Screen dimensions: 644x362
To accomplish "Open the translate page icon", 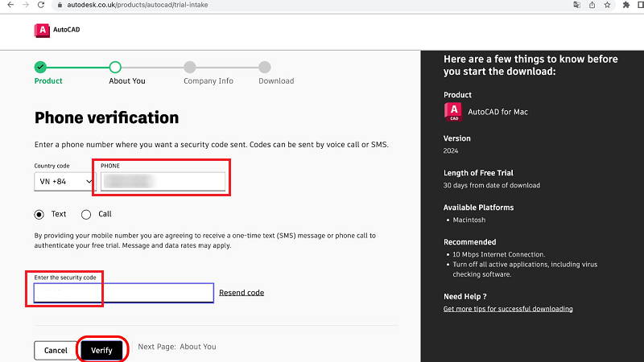I will click(576, 5).
